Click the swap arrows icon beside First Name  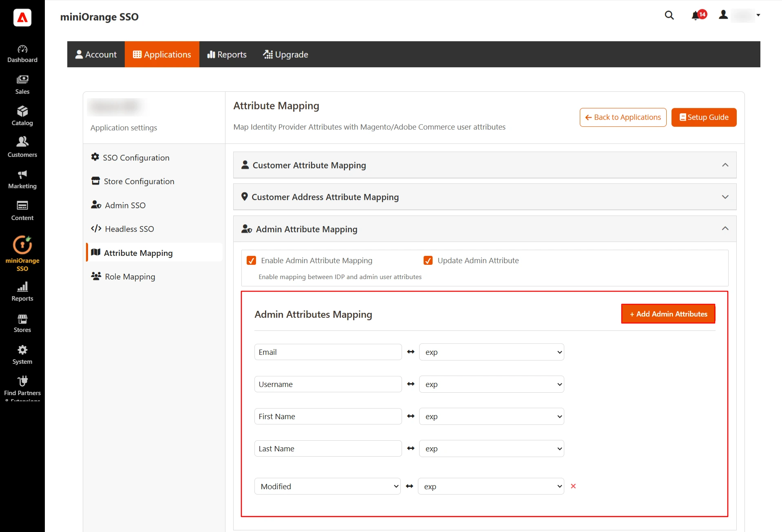click(411, 416)
